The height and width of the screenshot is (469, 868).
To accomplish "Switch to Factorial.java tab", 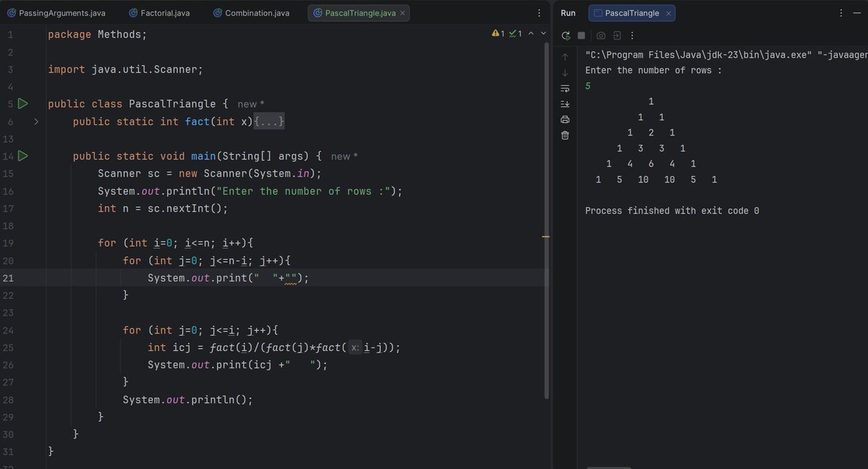I will 159,13.
